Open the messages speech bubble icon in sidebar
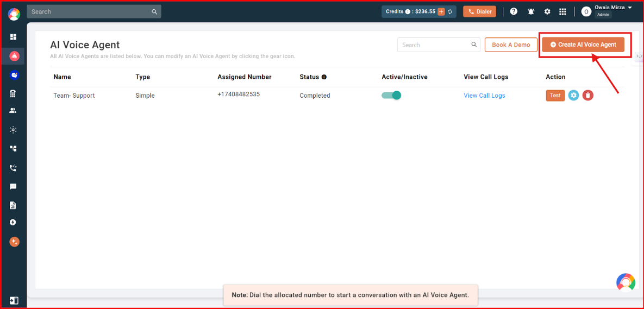 (x=13, y=186)
